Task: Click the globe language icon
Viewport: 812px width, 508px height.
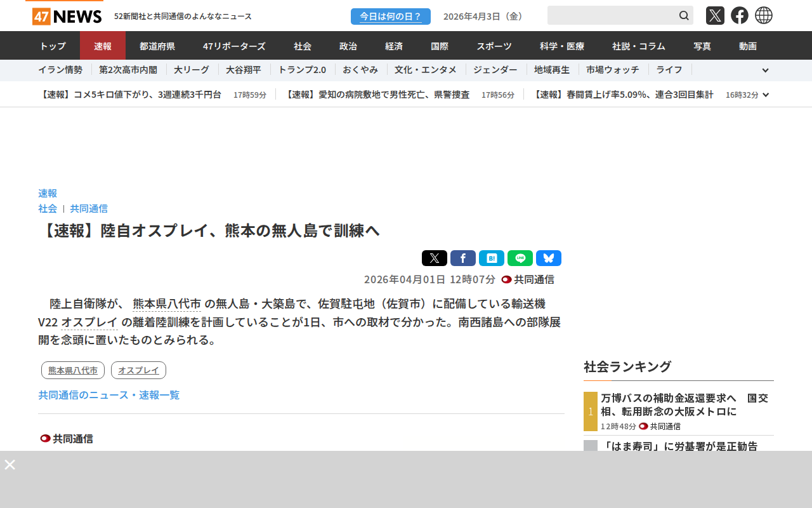Action: coord(764,15)
